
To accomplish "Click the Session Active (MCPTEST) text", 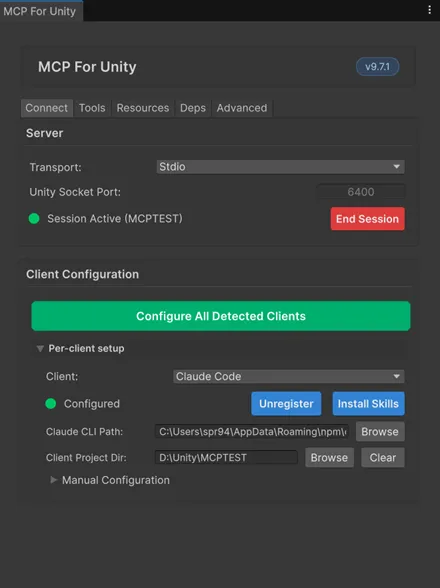I will pyautogui.click(x=115, y=219).
